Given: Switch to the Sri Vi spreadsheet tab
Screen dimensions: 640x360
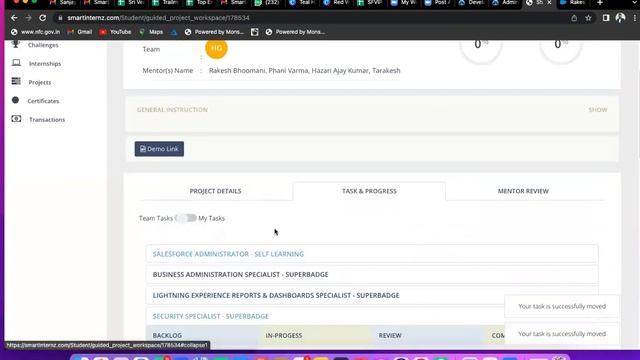Looking at the screenshot, I should point(131,3).
